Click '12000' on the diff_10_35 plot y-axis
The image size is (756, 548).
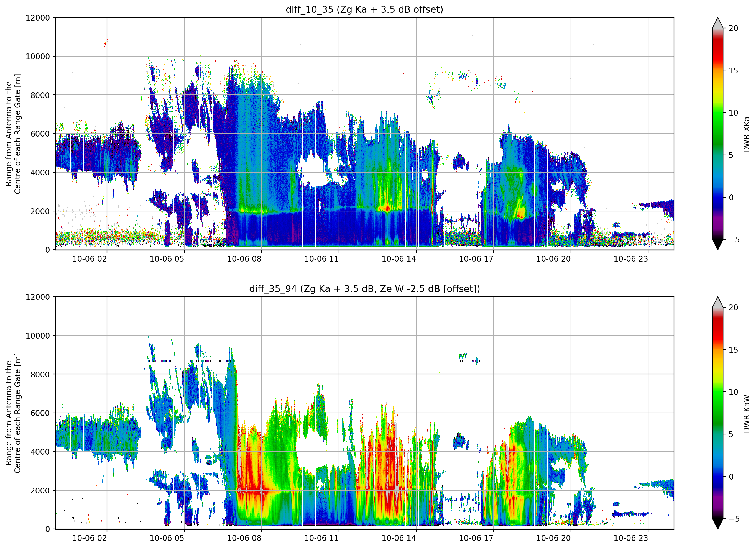pyautogui.click(x=38, y=18)
